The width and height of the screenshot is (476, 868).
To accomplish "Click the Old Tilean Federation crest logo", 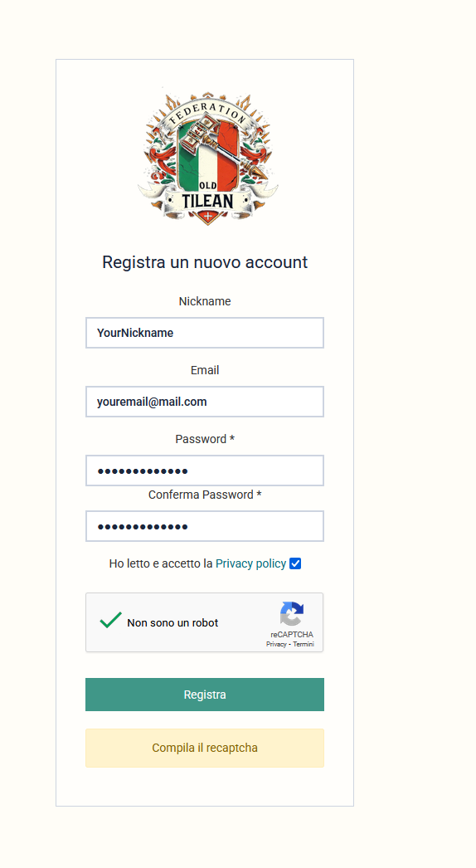I will (x=207, y=157).
